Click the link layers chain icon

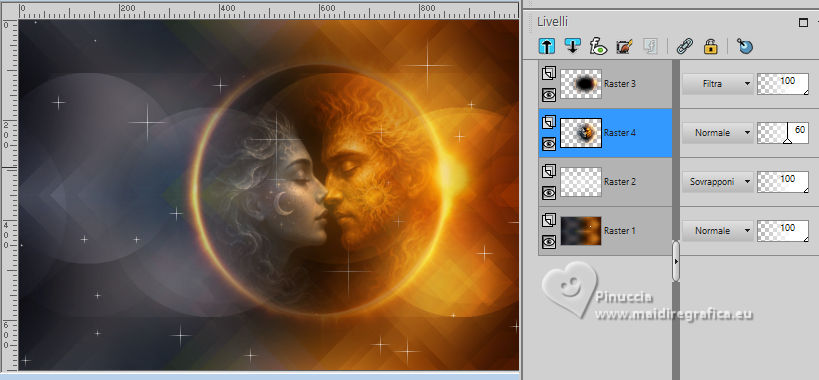pyautogui.click(x=684, y=46)
